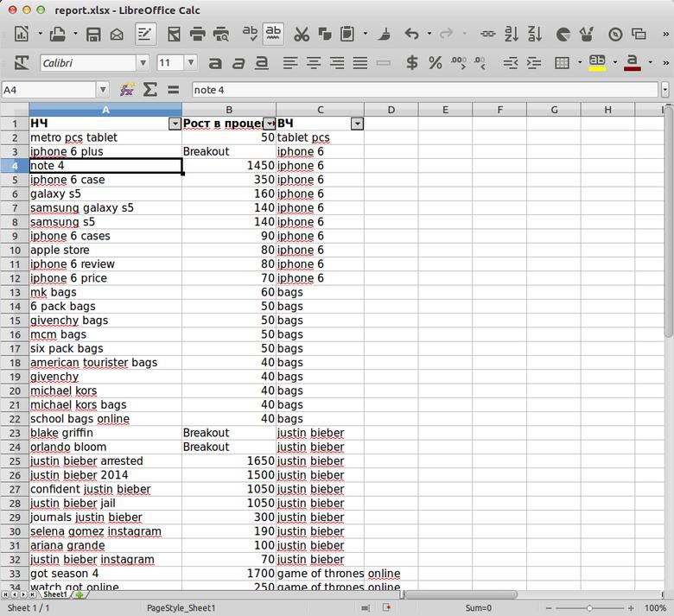Print the document directly

click(197, 34)
